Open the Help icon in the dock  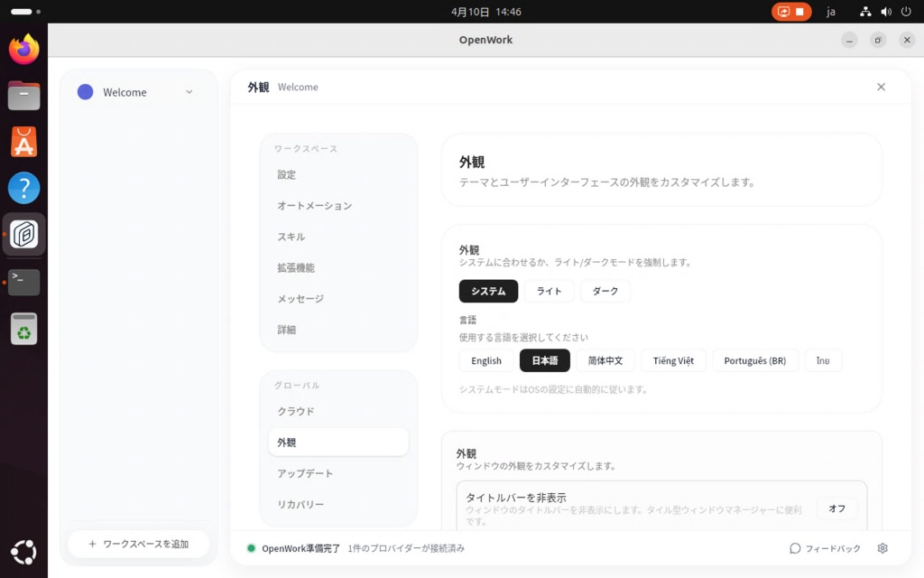point(24,189)
